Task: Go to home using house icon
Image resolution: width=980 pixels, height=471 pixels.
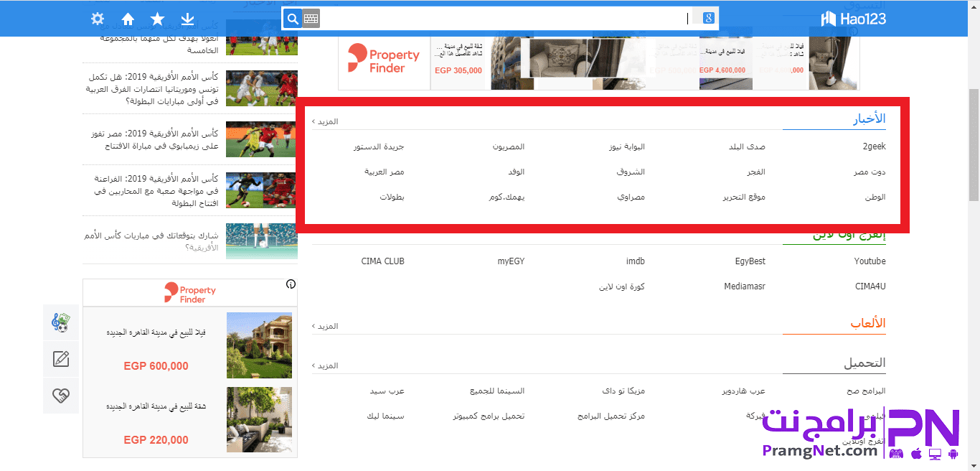Action: (x=128, y=19)
